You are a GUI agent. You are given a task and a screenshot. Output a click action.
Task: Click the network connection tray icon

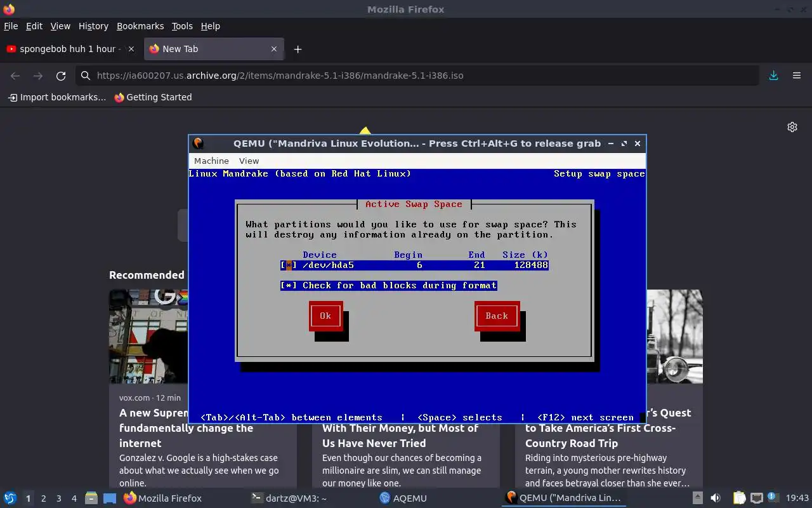(756, 498)
